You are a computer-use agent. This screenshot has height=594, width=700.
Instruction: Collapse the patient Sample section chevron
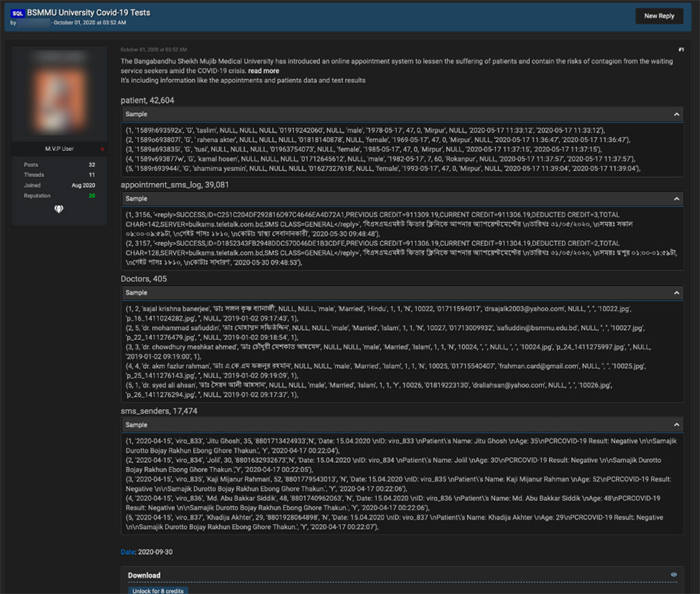(676, 114)
